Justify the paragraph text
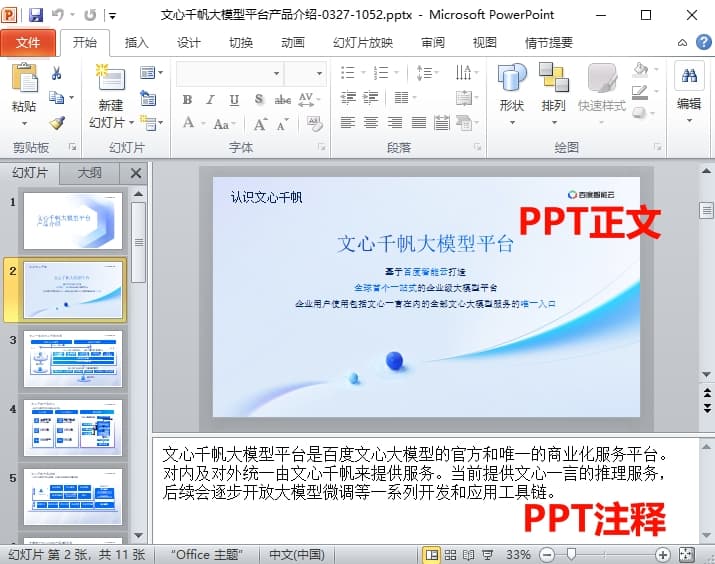This screenshot has height=564, width=715. (x=419, y=122)
